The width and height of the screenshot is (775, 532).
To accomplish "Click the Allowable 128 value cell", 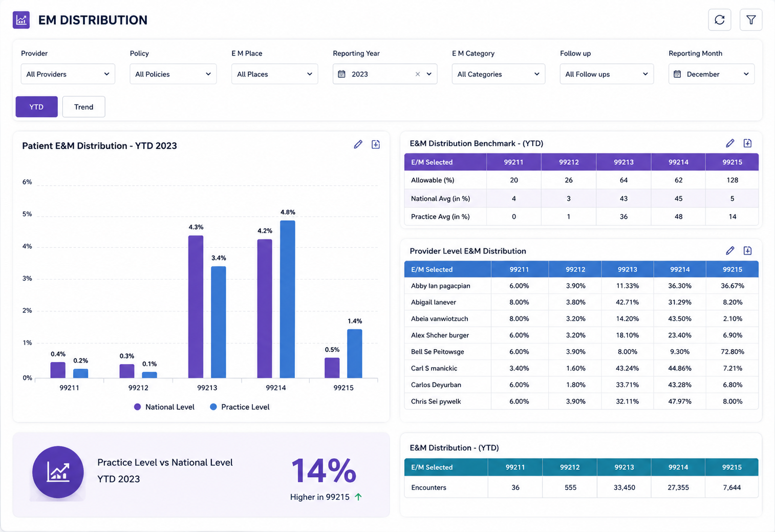I will tap(732, 180).
